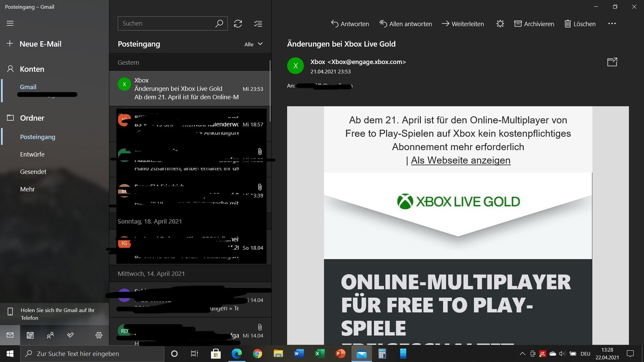Open Microsoft Store from taskbar
This screenshot has height=362, width=644.
pyautogui.click(x=216, y=354)
